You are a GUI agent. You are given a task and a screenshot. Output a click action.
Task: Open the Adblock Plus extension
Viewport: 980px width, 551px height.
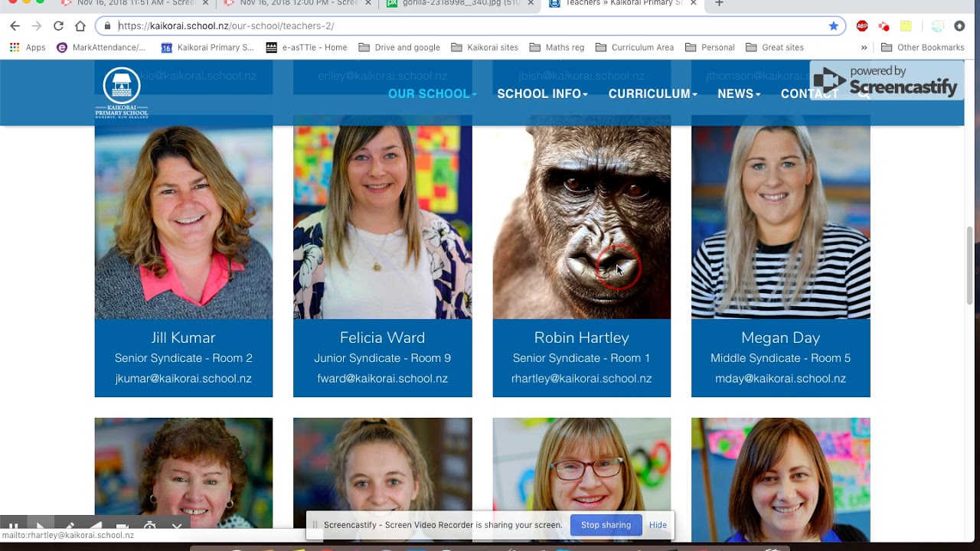[x=862, y=26]
